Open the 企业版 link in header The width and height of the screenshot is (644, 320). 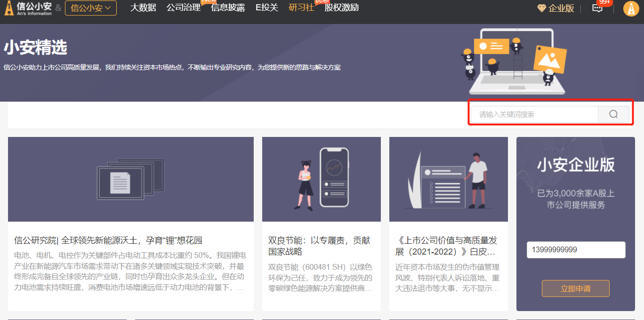click(561, 8)
